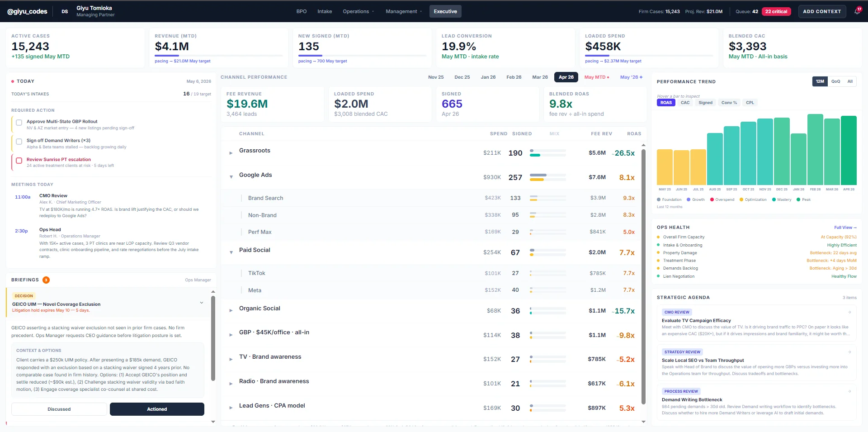
Task: Select the Executive nav tab
Action: (445, 11)
